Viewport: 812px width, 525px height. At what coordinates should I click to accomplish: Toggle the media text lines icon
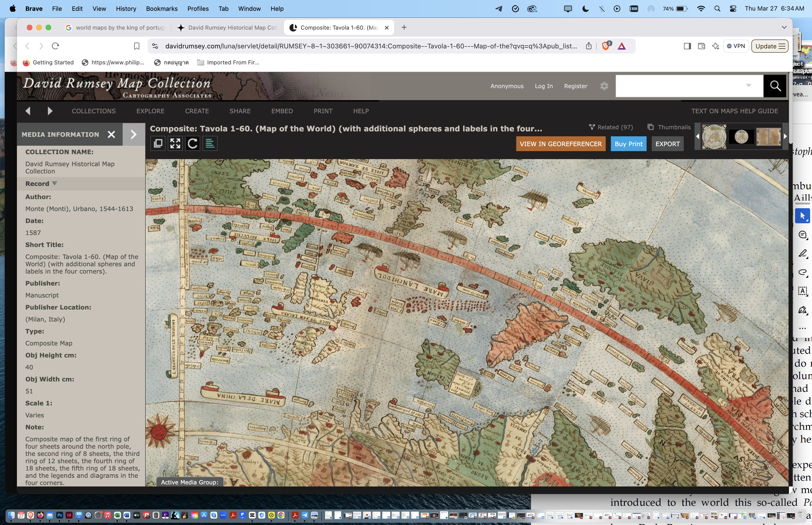coord(210,144)
